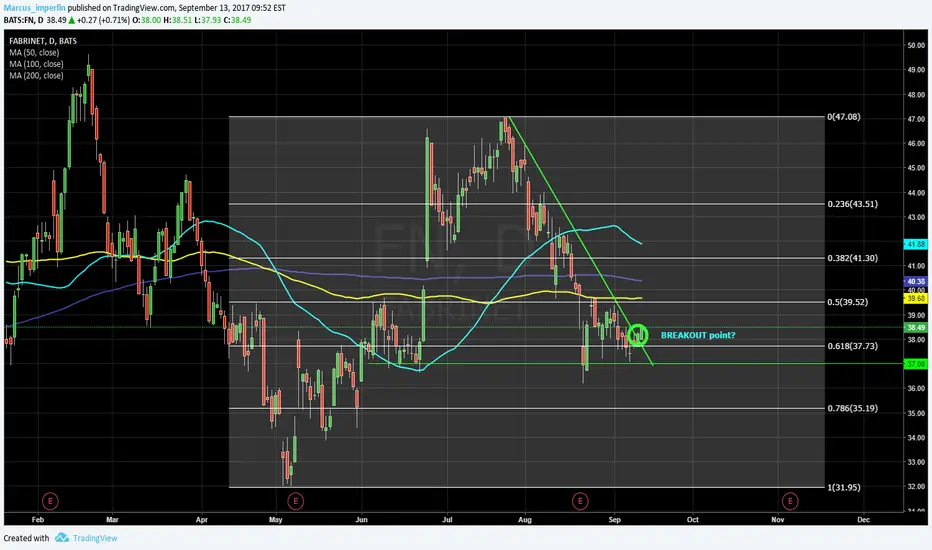The width and height of the screenshot is (932, 550).
Task: Click the O:38.00 open value
Action: pyautogui.click(x=146, y=20)
